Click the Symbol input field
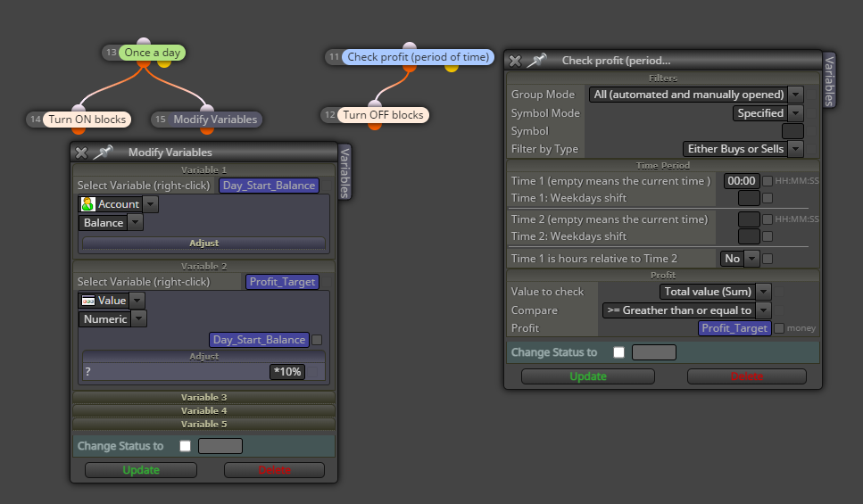Viewport: 863px width, 504px height. (792, 131)
